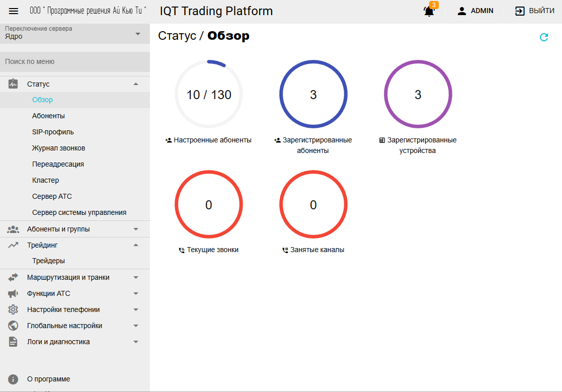562x392 pixels.
Task: Click the Статус heartbeat icon
Action: point(13,84)
